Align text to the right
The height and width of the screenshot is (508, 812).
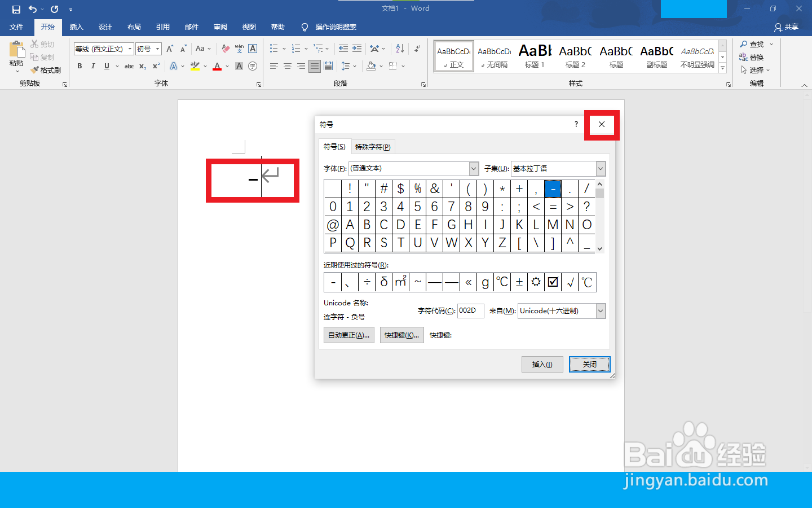click(301, 66)
